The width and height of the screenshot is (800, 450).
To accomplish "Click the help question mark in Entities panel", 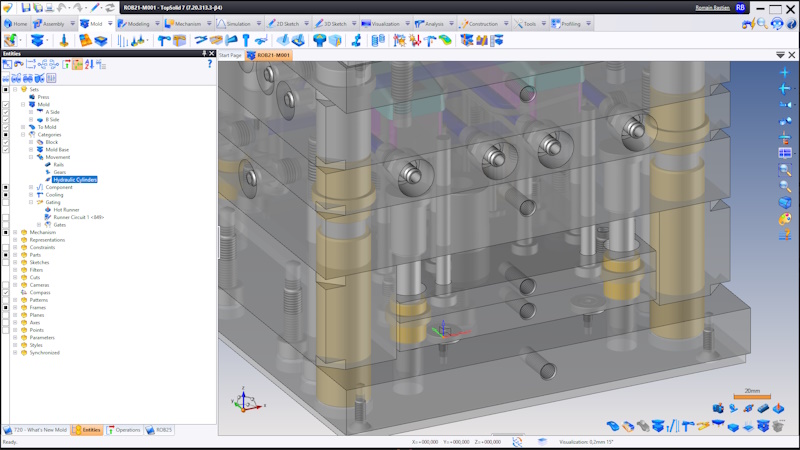I will point(210,64).
